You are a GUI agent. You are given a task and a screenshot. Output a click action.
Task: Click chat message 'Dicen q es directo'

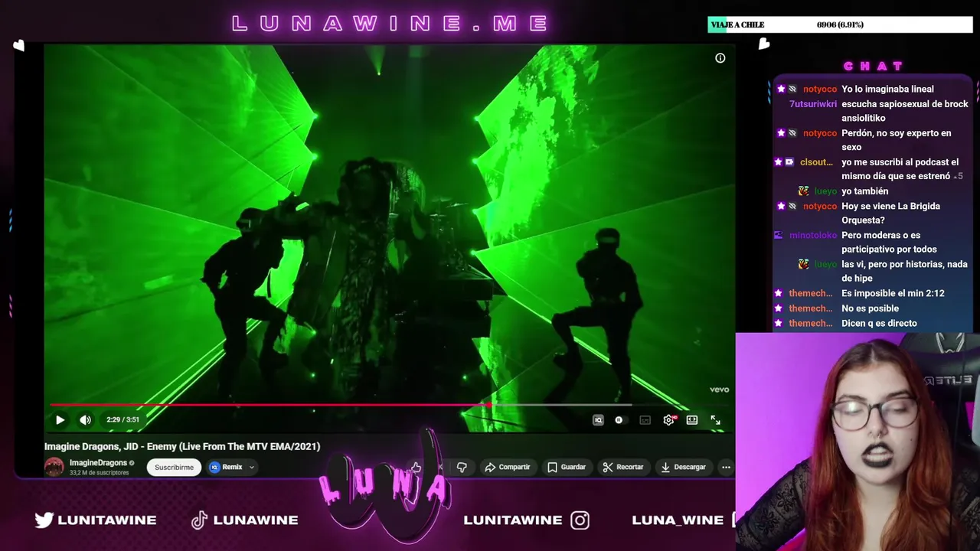coord(879,323)
